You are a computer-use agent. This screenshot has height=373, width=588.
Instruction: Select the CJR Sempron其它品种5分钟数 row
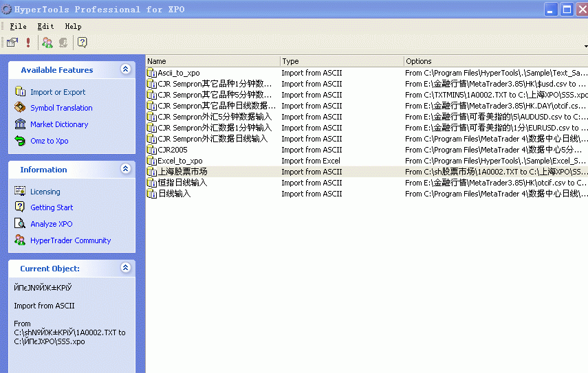click(x=215, y=95)
